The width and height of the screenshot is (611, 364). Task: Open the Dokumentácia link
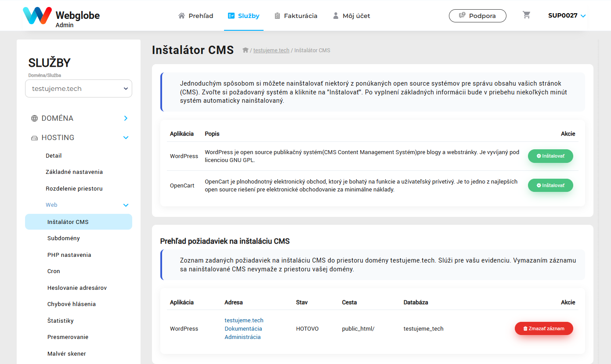243,328
